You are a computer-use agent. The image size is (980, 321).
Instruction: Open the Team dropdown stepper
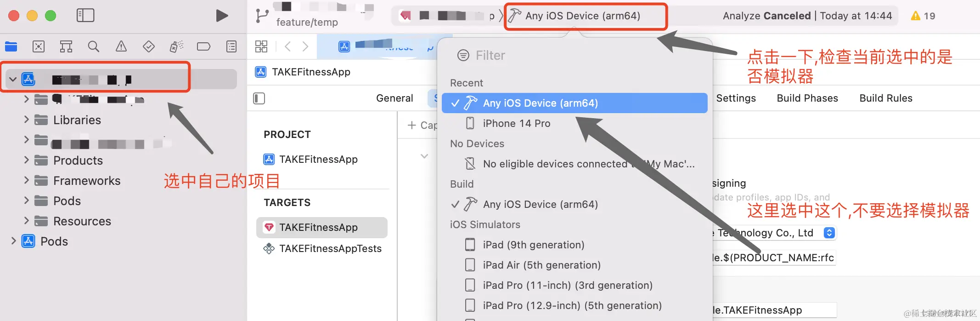point(829,233)
